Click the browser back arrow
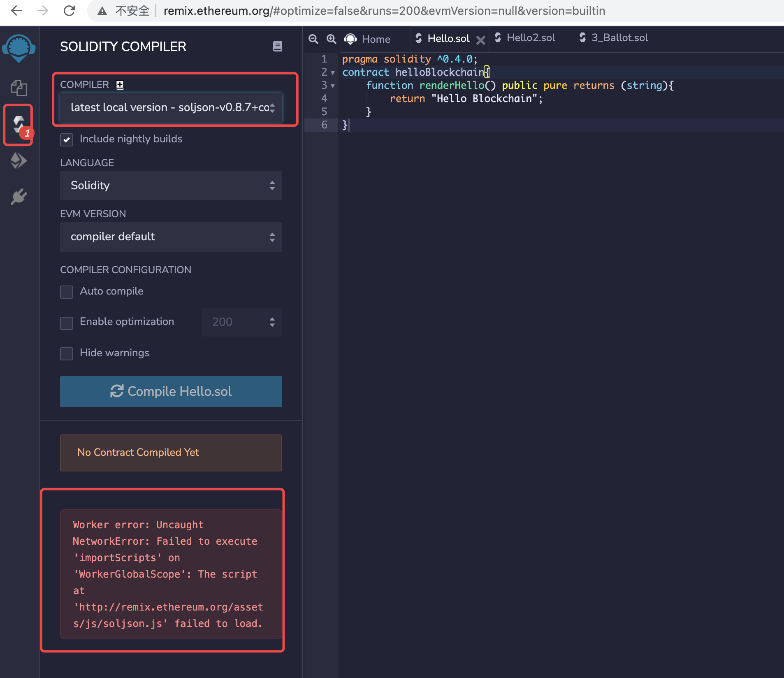 click(x=16, y=11)
